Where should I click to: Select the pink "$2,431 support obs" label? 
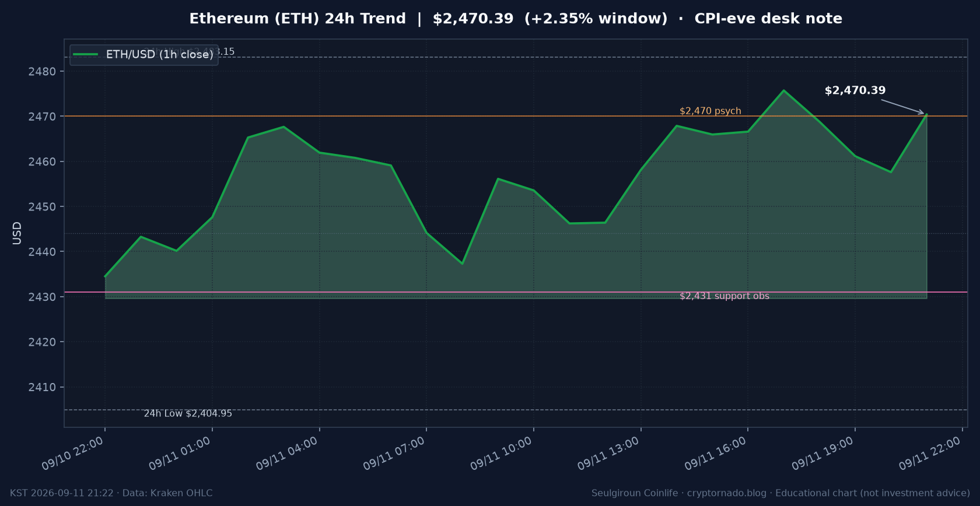tap(724, 296)
